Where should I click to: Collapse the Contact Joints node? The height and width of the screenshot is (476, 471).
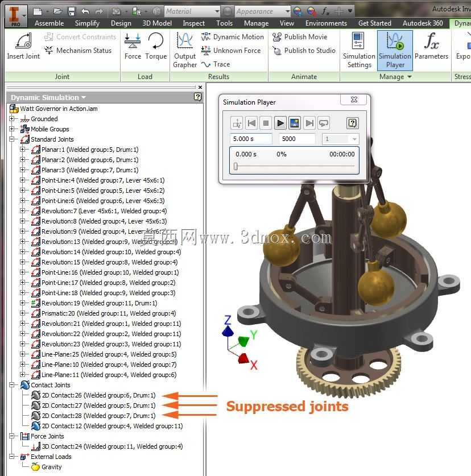[11, 385]
